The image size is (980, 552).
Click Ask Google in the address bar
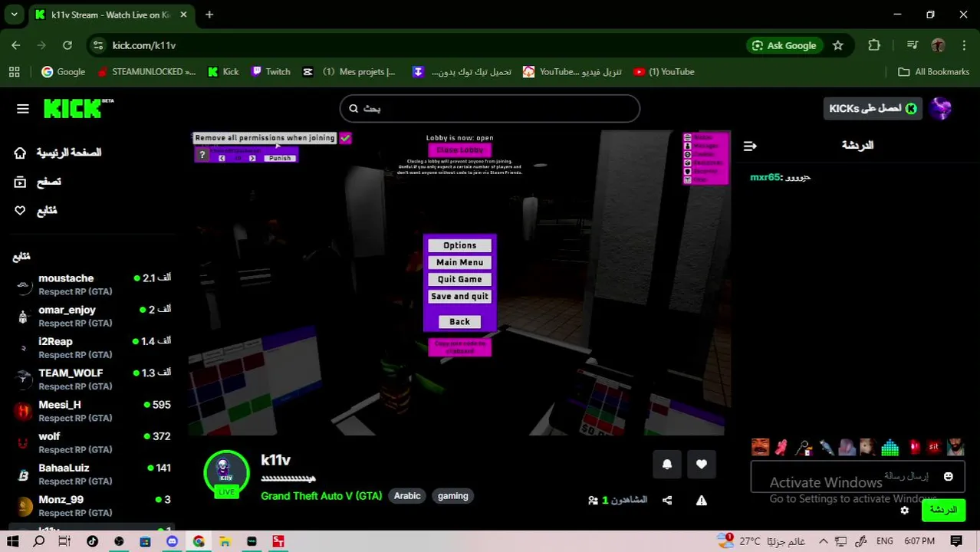784,45
